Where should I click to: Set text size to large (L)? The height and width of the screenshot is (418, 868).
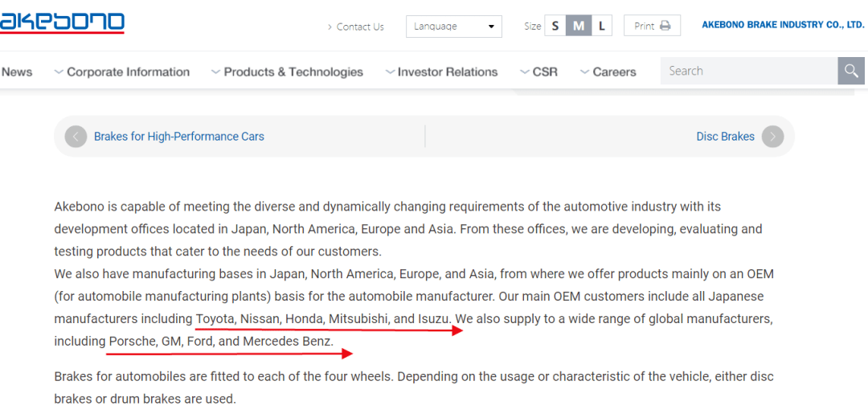(x=601, y=26)
